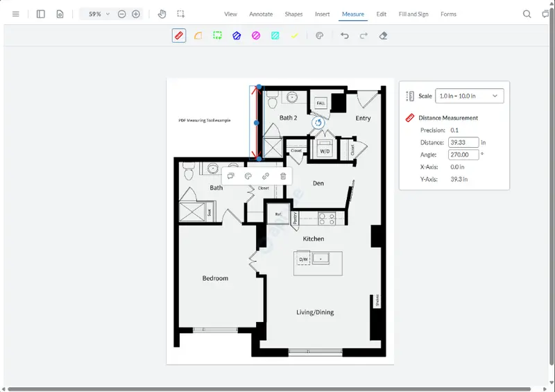The image size is (555, 392).
Task: Switch to the Fill and Sign tab
Action: pos(413,14)
